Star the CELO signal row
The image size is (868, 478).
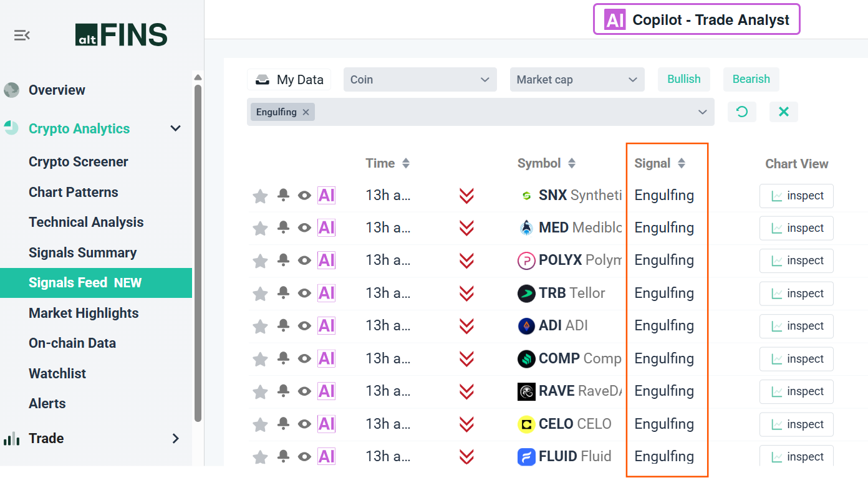pyautogui.click(x=260, y=424)
